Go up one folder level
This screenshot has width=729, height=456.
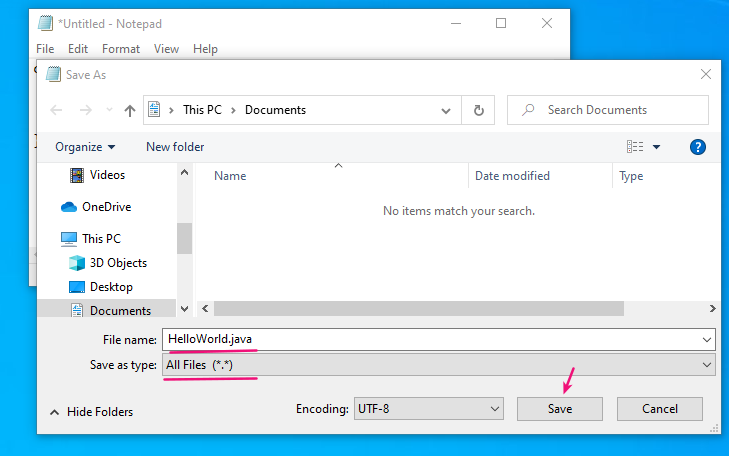pos(129,111)
